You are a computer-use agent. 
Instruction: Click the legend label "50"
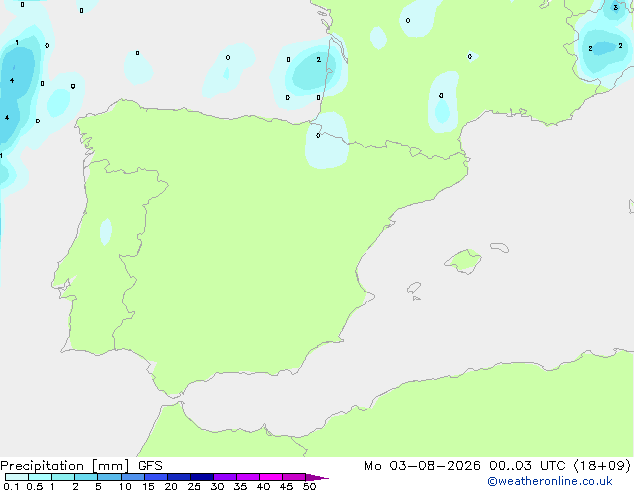(310, 486)
